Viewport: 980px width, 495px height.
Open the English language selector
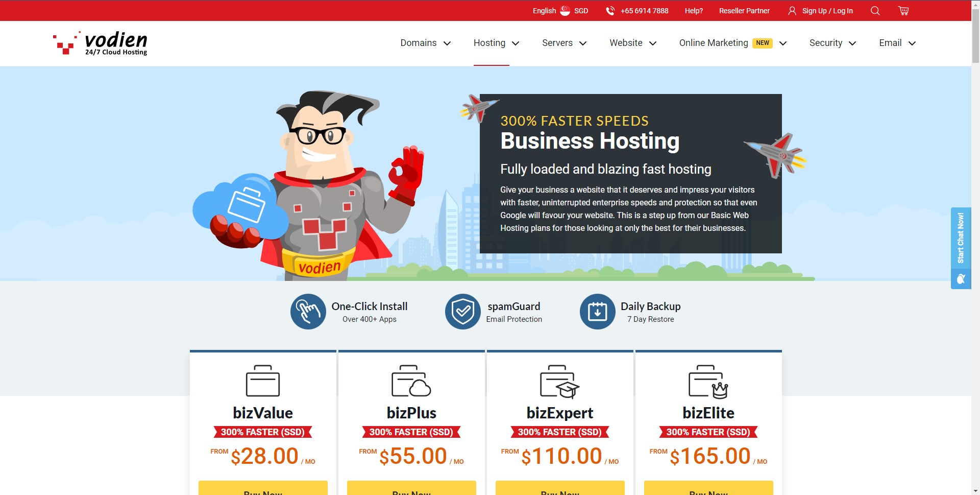(x=544, y=11)
